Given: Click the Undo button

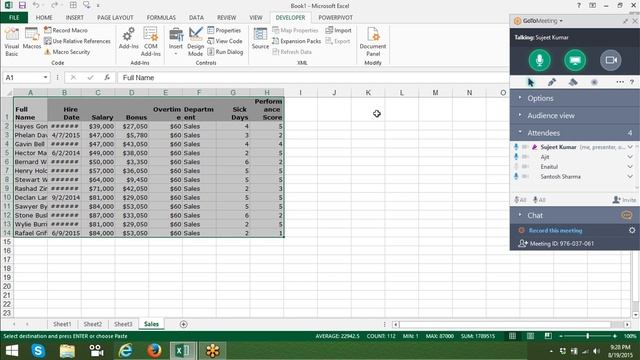Looking at the screenshot, I should point(36,5).
